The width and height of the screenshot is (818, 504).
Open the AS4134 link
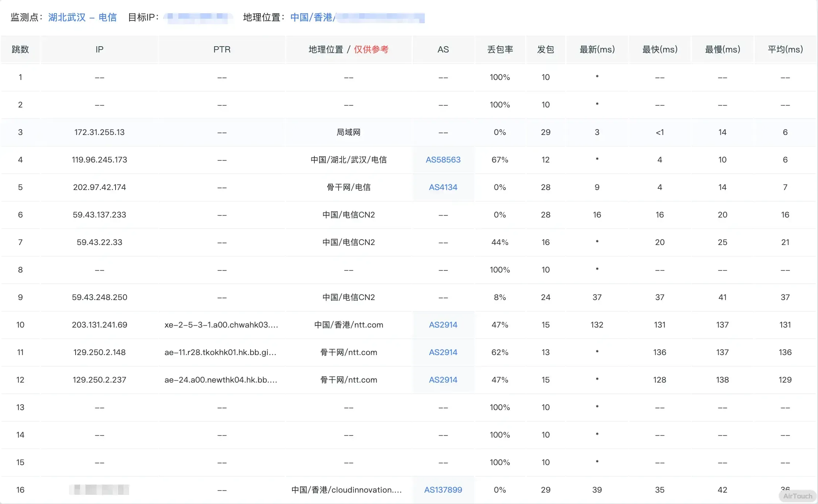tap(443, 187)
